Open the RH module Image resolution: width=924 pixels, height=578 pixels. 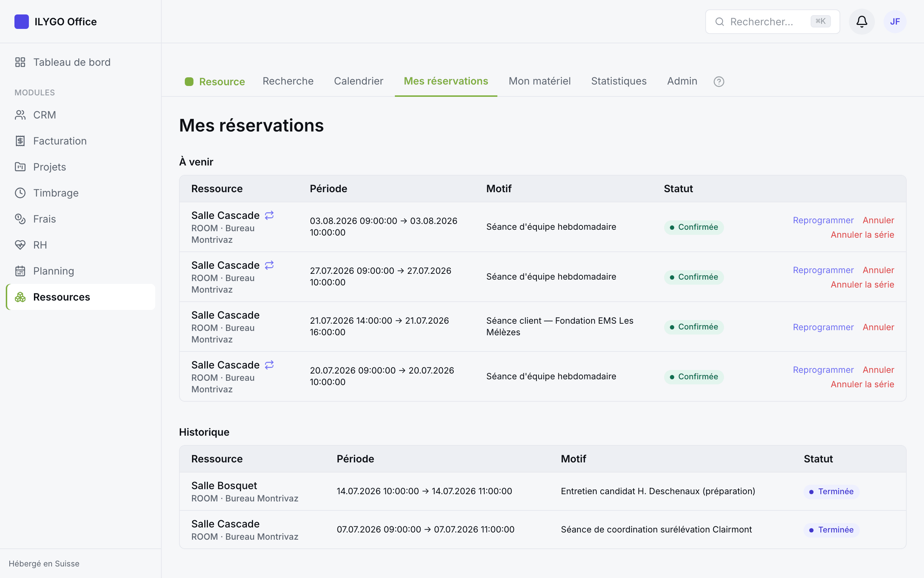coord(80,245)
